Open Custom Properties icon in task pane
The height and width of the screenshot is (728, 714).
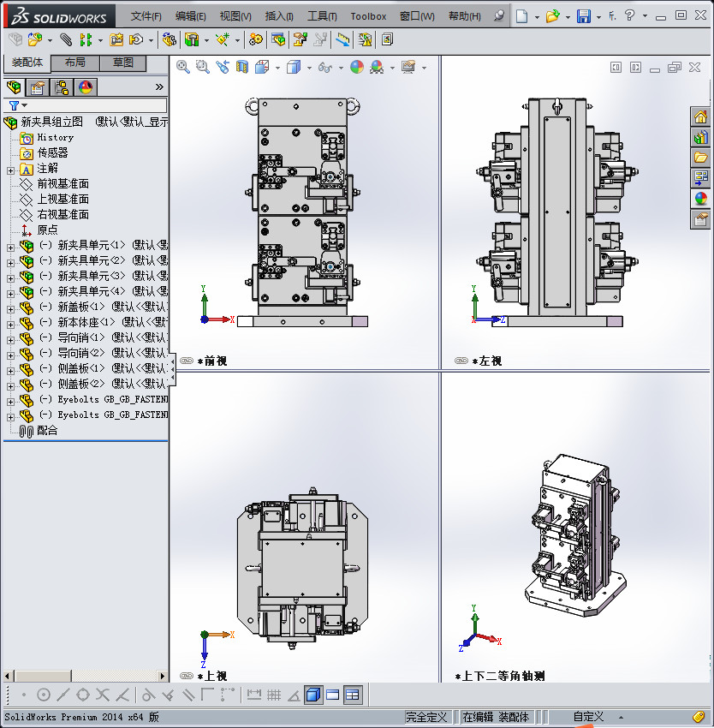coord(700,218)
